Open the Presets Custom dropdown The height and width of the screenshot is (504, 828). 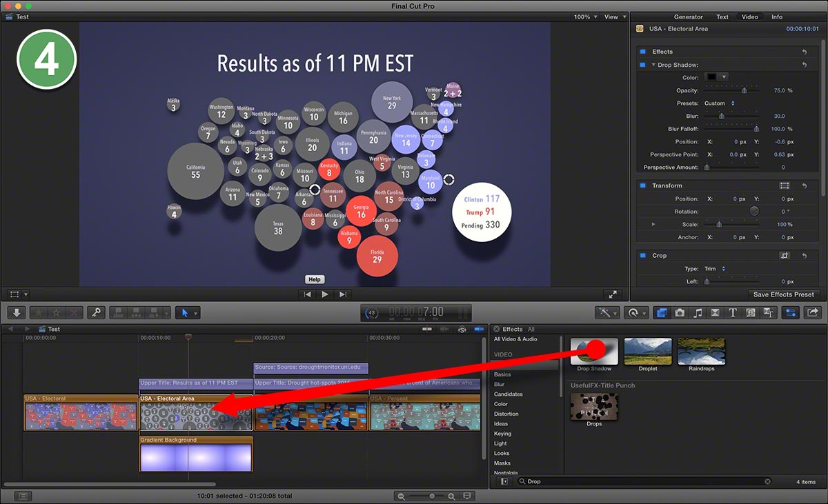tap(720, 103)
